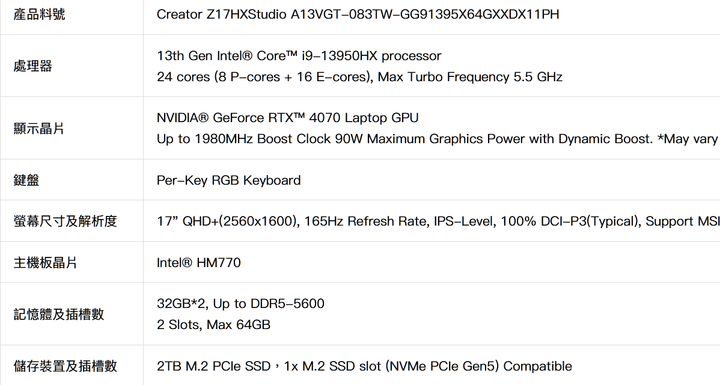Click NVIDIA GeForce RTX 4070 Laptop GPU text

point(287,118)
